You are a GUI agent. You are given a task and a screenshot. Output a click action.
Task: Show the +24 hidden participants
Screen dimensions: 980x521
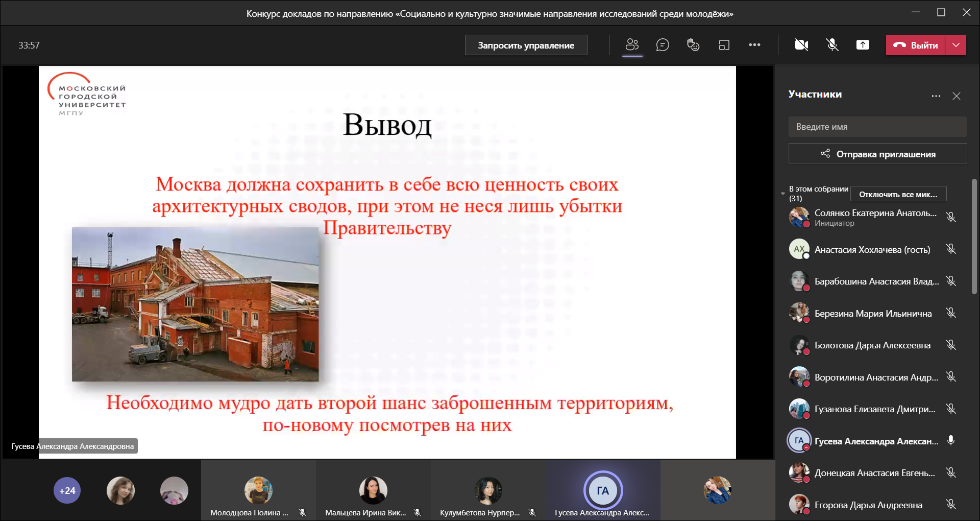pyautogui.click(x=67, y=490)
